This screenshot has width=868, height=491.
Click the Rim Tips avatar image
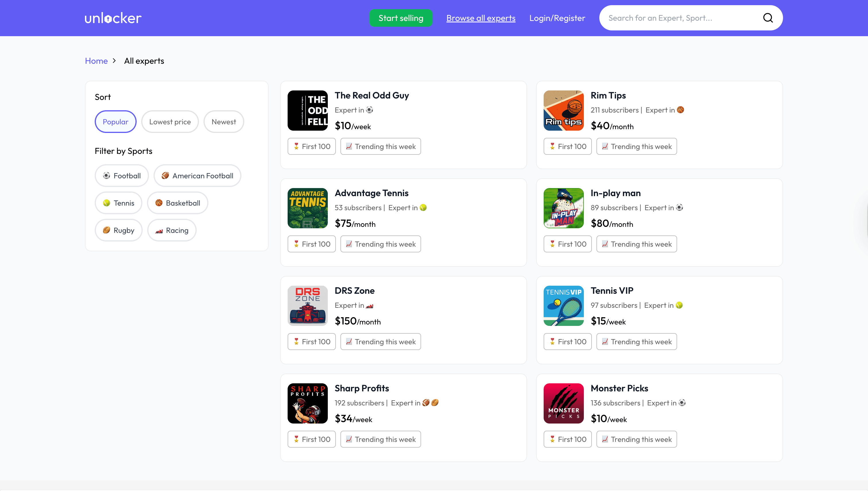click(563, 110)
